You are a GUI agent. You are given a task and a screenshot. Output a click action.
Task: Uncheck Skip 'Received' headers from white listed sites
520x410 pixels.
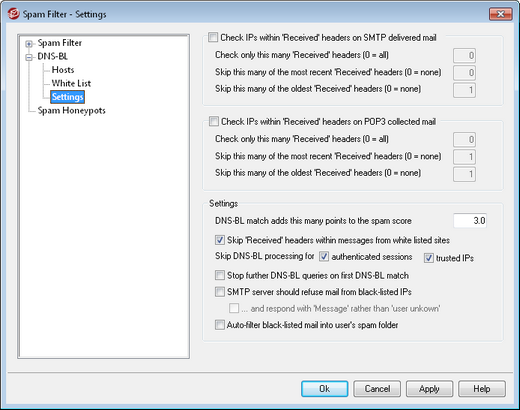(220, 240)
